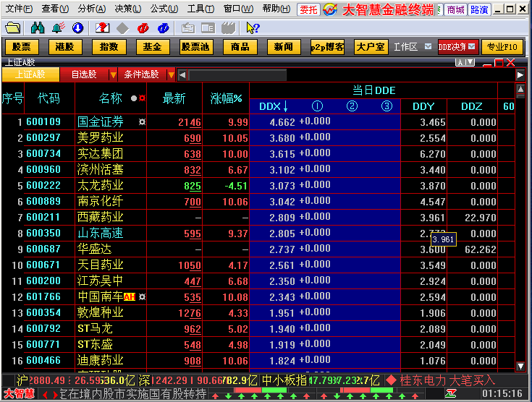Click the gear icon next to 中国南车

(142, 297)
